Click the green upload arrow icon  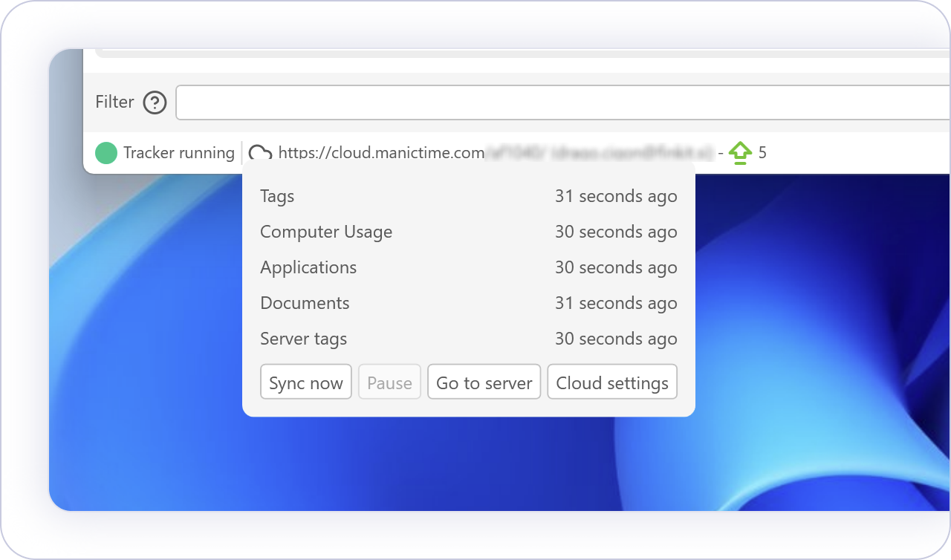[x=740, y=153]
